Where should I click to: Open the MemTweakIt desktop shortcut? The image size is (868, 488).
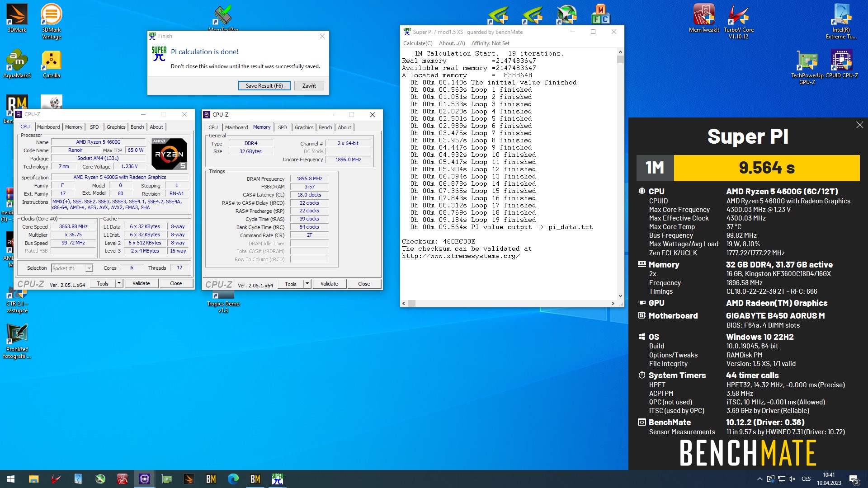[x=704, y=18]
